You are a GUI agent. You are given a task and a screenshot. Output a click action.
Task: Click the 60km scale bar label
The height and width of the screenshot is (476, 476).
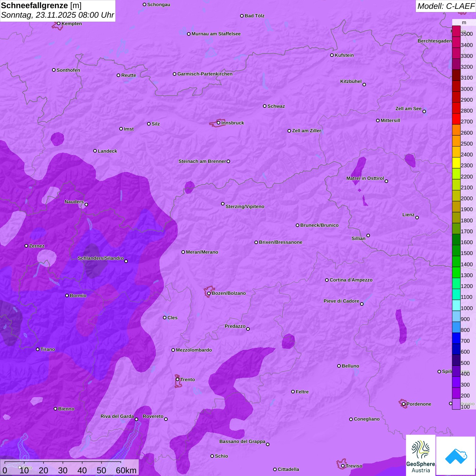[x=126, y=470]
